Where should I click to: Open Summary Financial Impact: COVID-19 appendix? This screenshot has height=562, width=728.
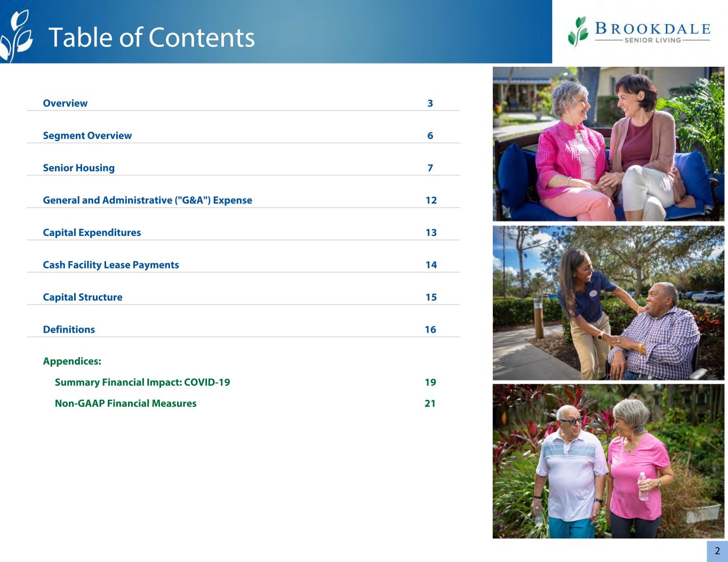pyautogui.click(x=142, y=382)
